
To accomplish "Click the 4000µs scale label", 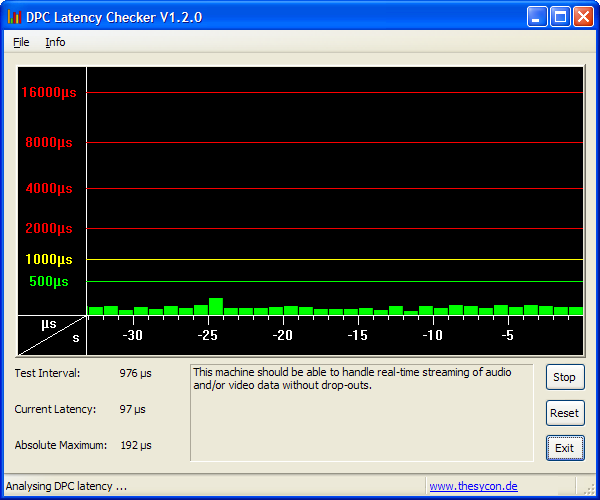I will click(x=49, y=188).
